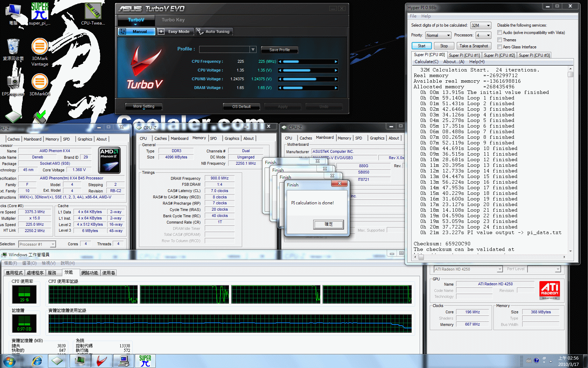Select the 處理程序 tab in Task Manager
This screenshot has width=588, height=368.
pyautogui.click(x=35, y=273)
